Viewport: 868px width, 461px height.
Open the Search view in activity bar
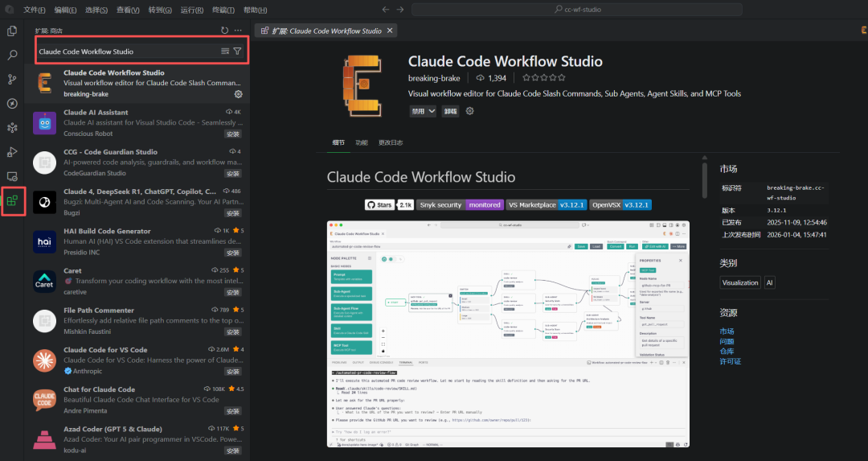pos(12,56)
